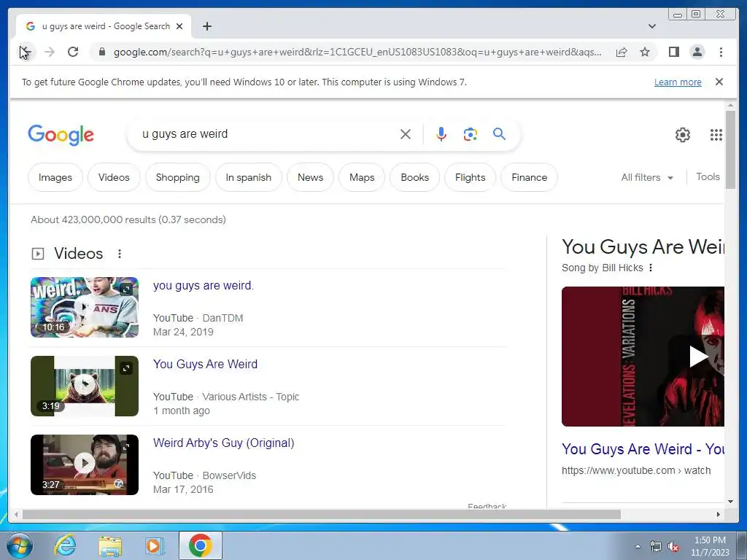The width and height of the screenshot is (747, 560).
Task: View site information padlock icon
Action: (x=102, y=52)
